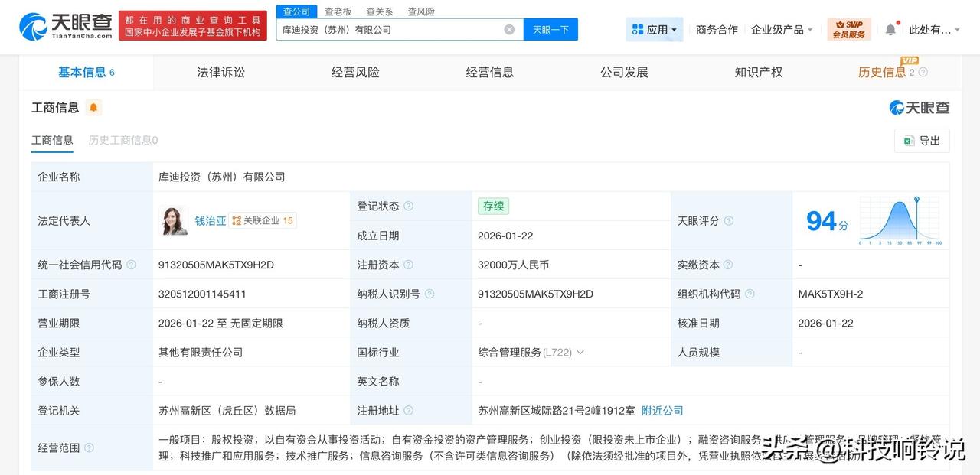Expand the 综合管理服务 (L722) industry chevron
Image resolution: width=980 pixels, height=475 pixels.
[x=580, y=352]
